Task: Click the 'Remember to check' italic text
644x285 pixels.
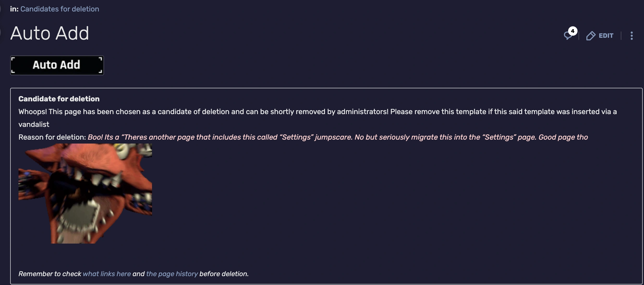Action: pos(50,274)
